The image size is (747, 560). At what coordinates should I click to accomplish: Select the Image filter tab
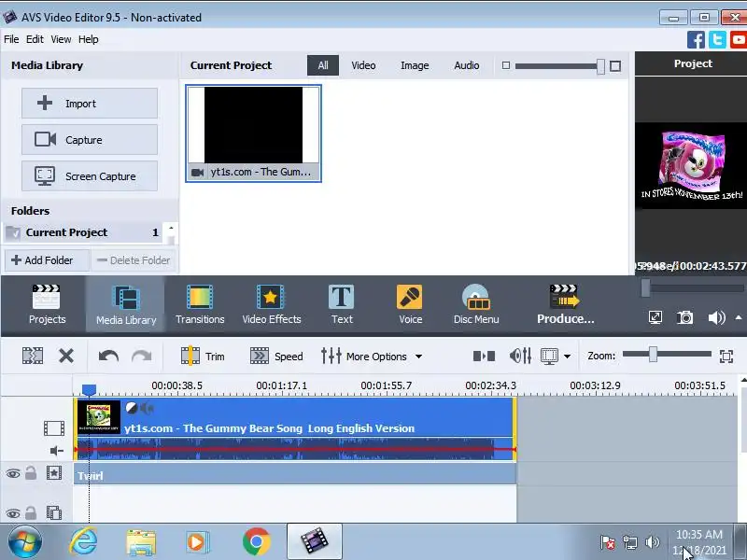point(415,65)
